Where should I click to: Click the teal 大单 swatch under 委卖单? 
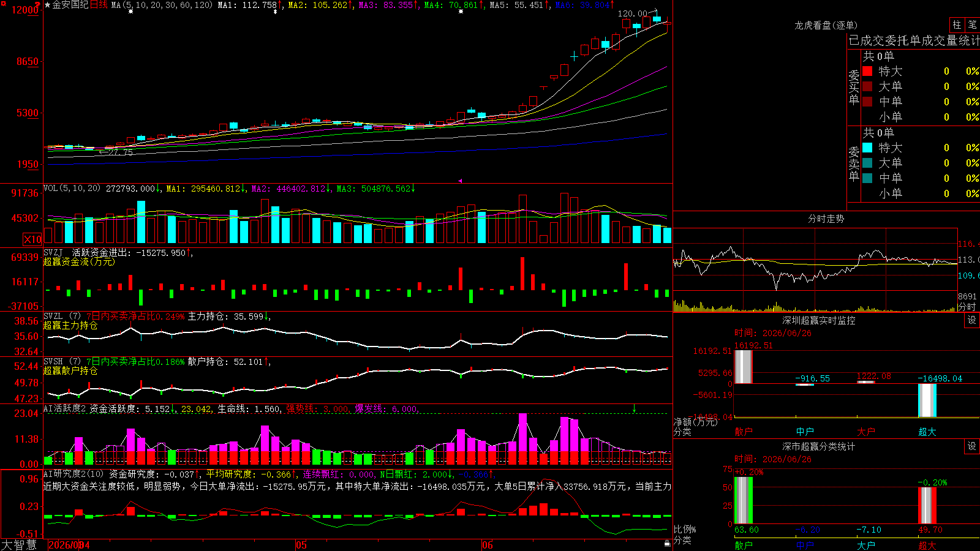(x=867, y=163)
